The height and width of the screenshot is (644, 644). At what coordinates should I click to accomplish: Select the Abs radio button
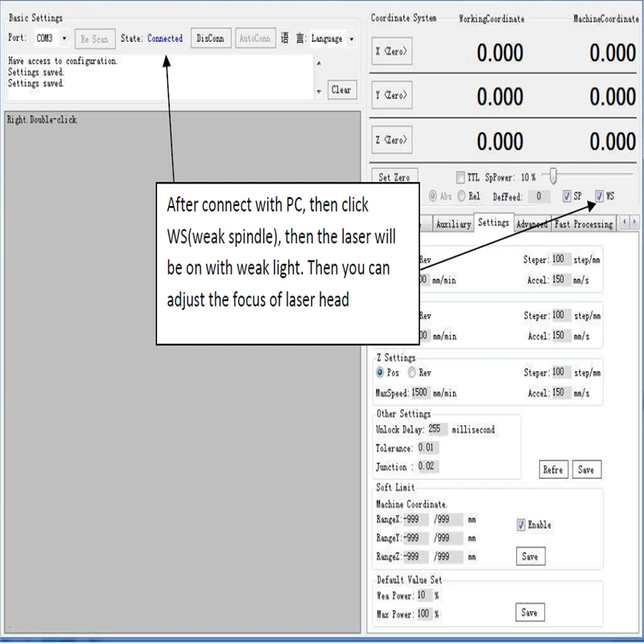coord(432,196)
